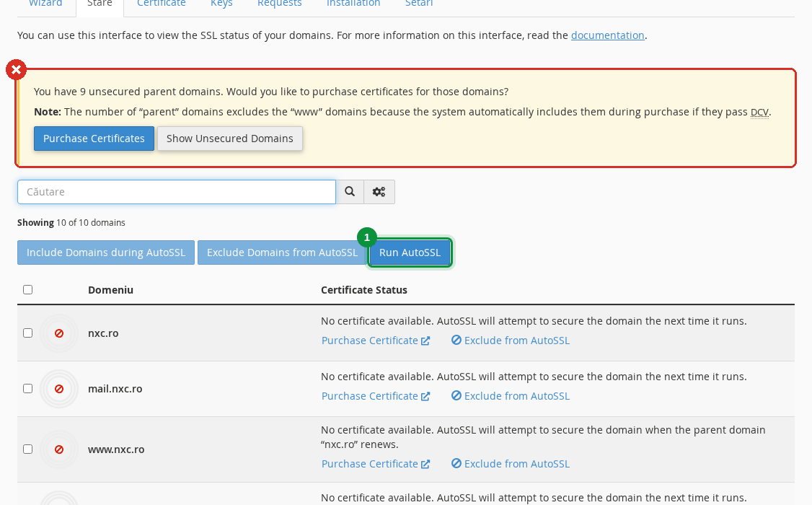Select the mail.nxc.ro row checkbox

(x=28, y=388)
